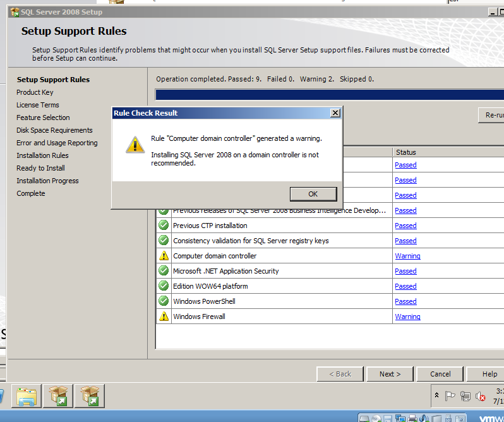The width and height of the screenshot is (504, 422).
Task: Click the Status column header
Action: click(448, 152)
